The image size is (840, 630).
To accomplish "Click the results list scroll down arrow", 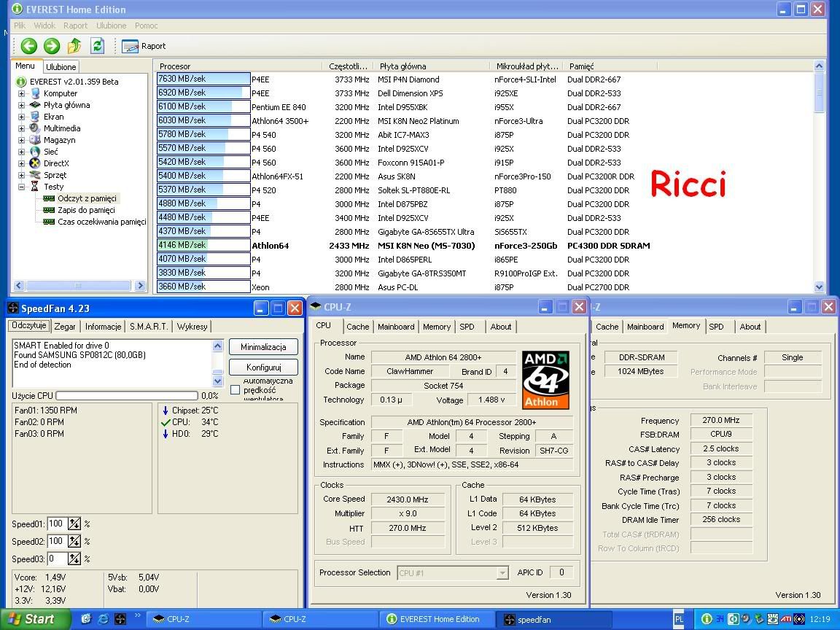I will (x=819, y=287).
